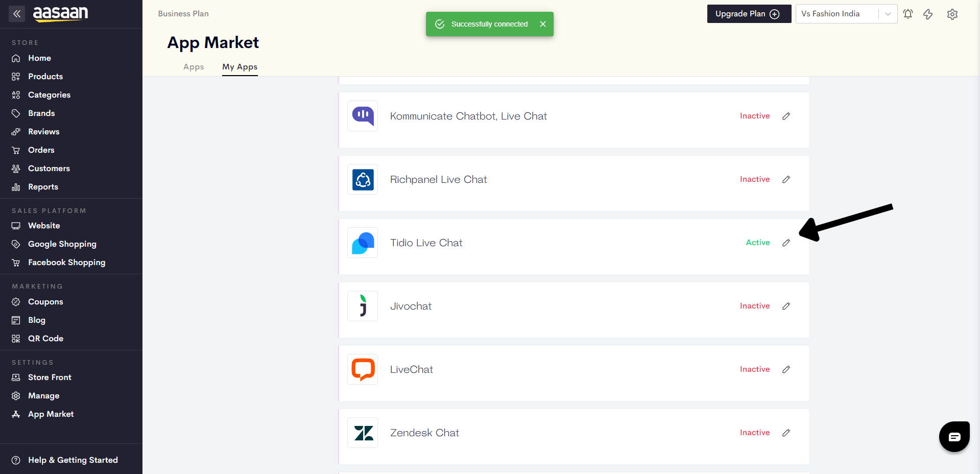The image size is (980, 474).
Task: Click Zendesk Chat app name
Action: point(424,433)
